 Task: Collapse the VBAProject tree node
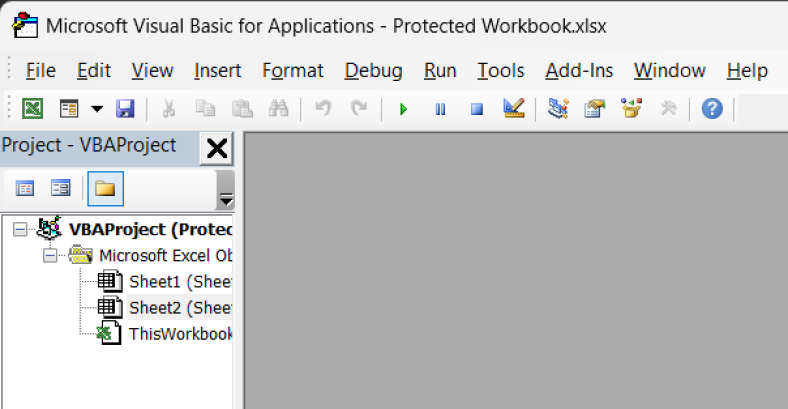coord(20,229)
